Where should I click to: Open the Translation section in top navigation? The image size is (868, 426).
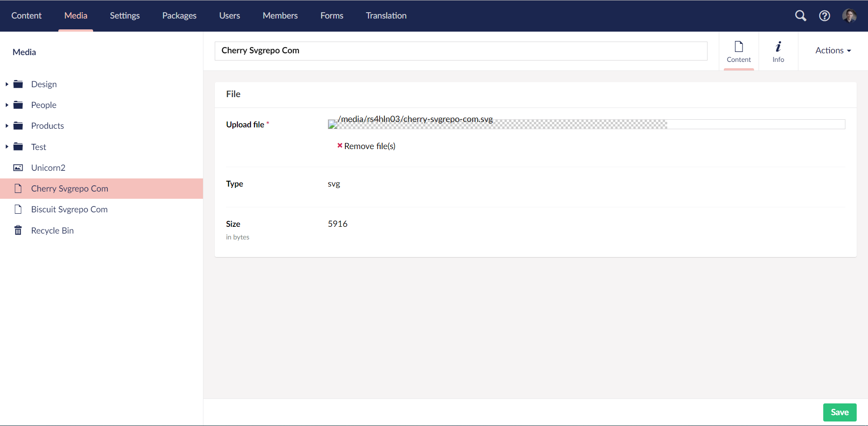[x=386, y=15]
